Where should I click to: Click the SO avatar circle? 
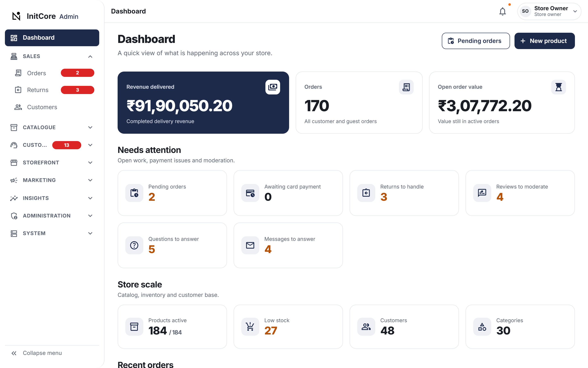point(525,11)
